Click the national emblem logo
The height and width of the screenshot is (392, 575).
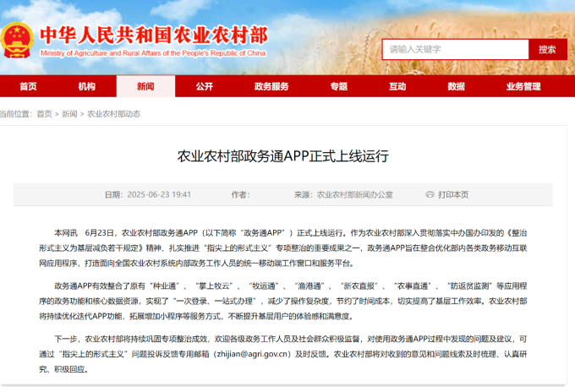coord(19,39)
